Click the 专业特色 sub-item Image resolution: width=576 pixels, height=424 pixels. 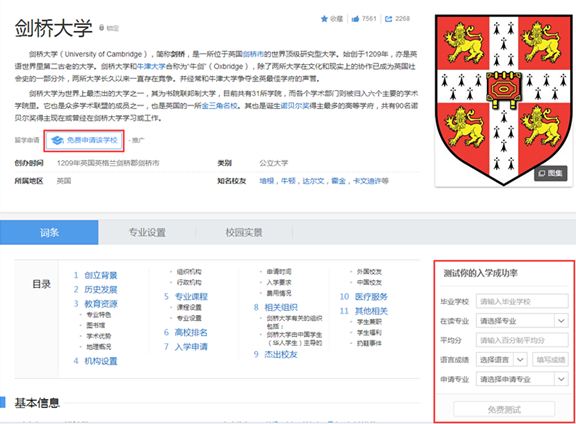(x=98, y=315)
